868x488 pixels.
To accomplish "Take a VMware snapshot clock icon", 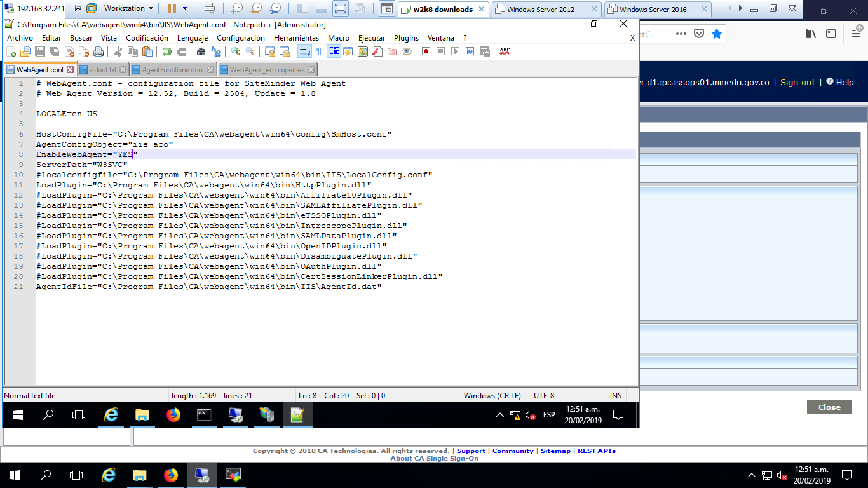I will pyautogui.click(x=236, y=8).
